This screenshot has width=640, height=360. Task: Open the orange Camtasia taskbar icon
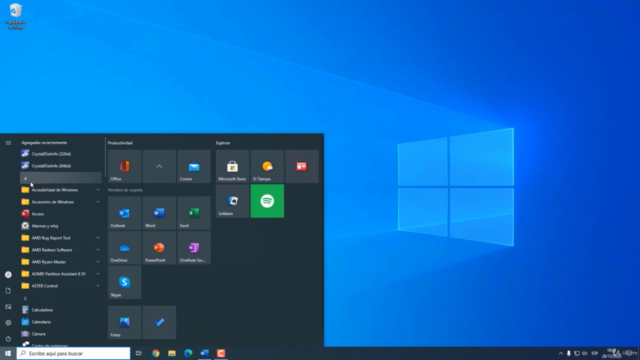coord(221,353)
